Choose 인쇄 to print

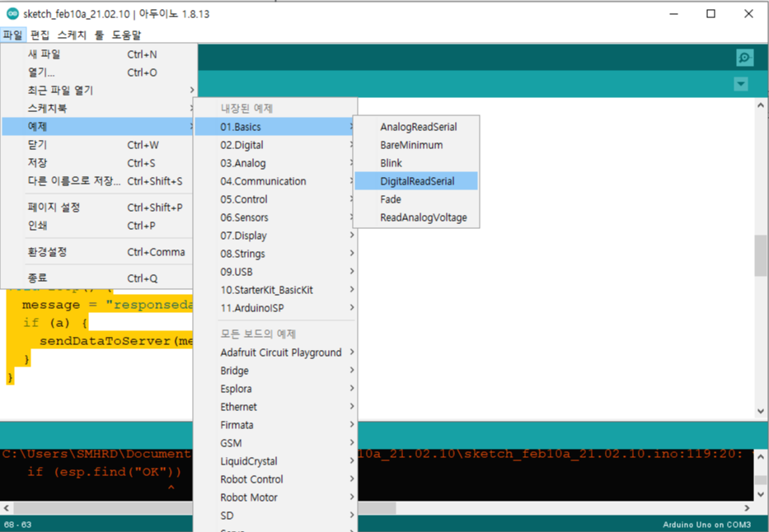point(98,226)
